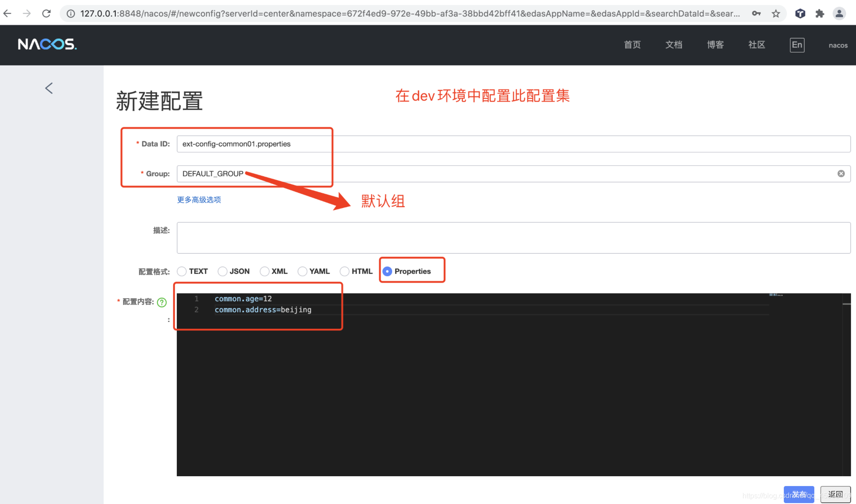
Task: Click the editor vertical scrollbar marker
Action: point(847,304)
